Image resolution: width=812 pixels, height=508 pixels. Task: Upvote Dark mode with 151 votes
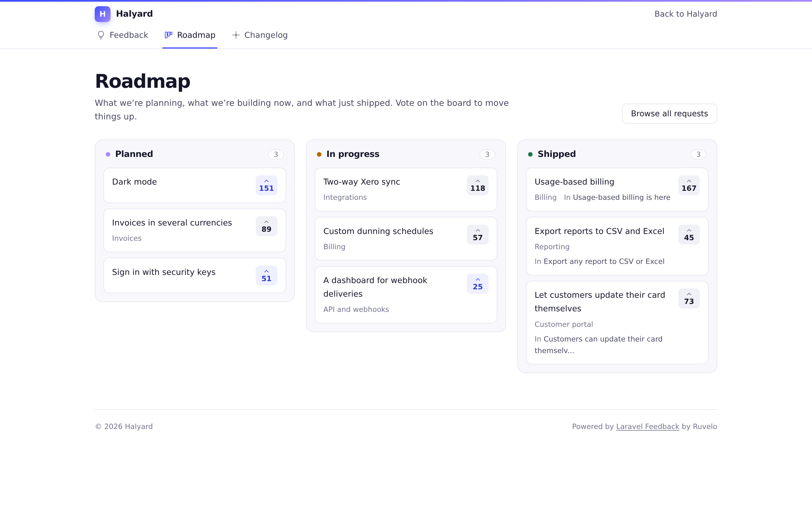coord(266,185)
